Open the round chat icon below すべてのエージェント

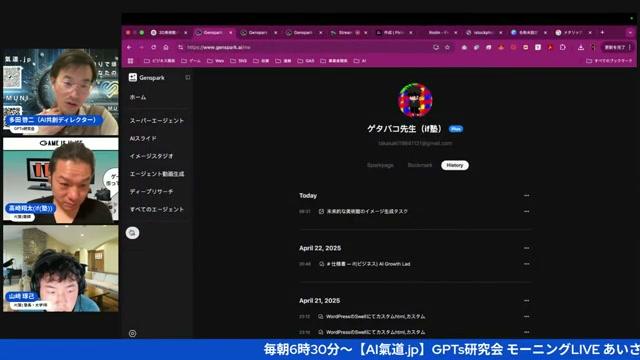(132, 233)
